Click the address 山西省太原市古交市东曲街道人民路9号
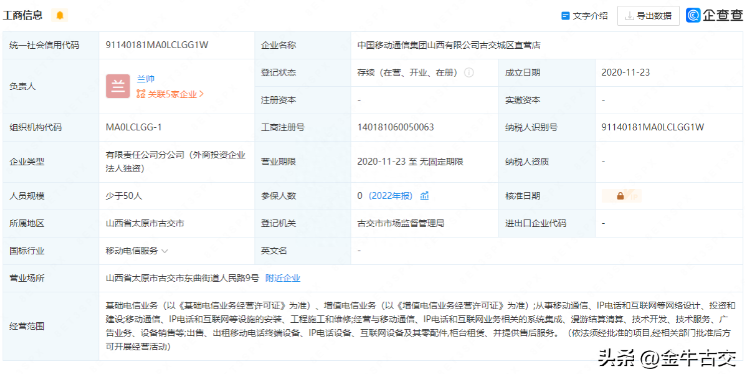 tap(182, 278)
